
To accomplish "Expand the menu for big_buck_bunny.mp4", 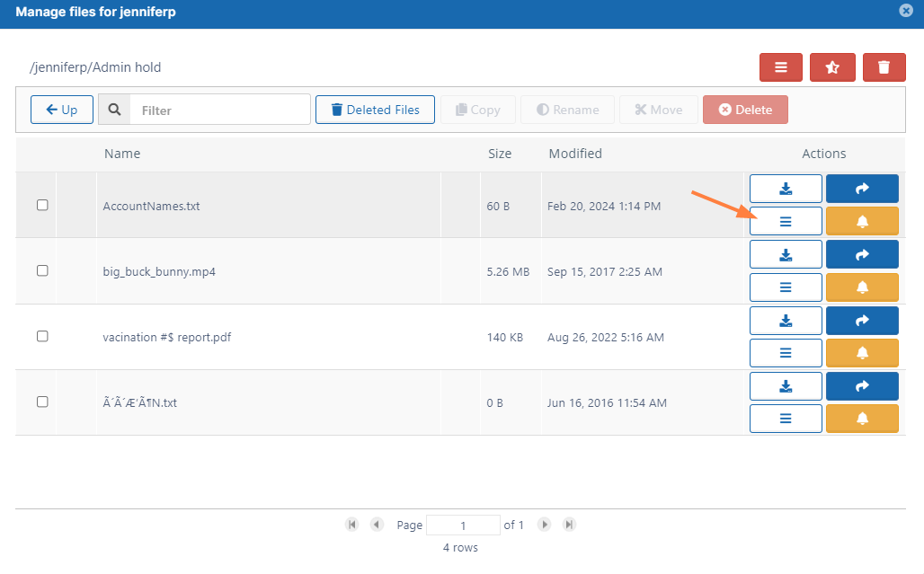I will point(786,287).
